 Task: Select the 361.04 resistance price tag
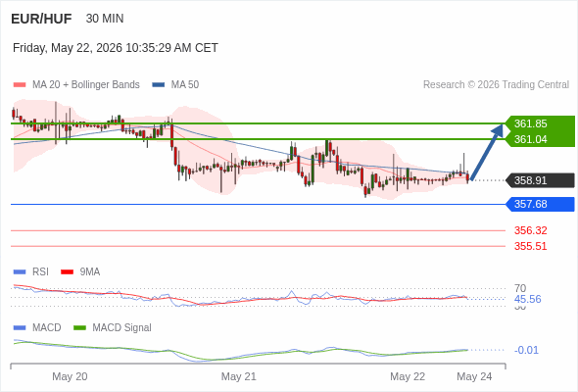tap(540, 139)
